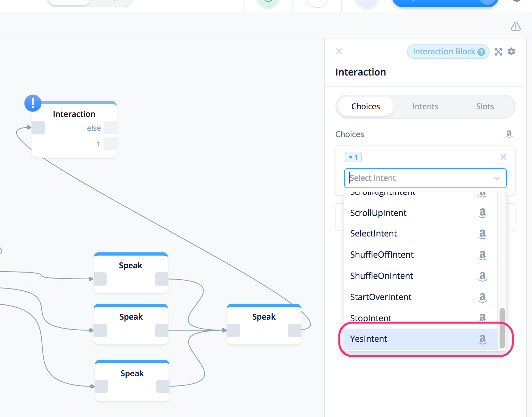Select the Interaction block on canvas

[x=74, y=114]
